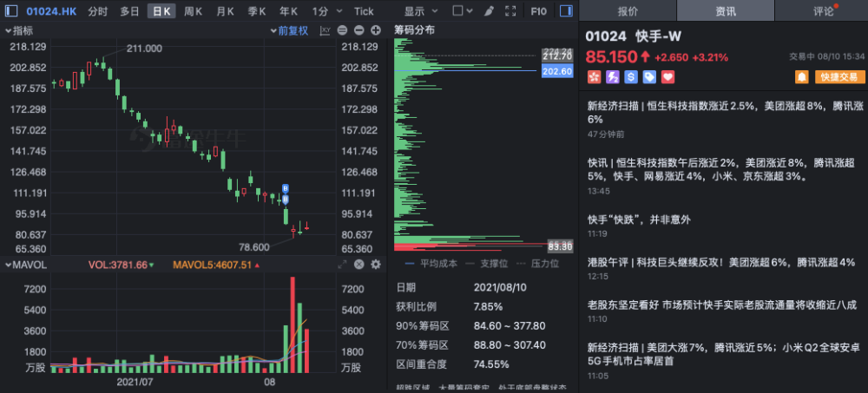Viewport: 868px width, 393px height.
Task: Toggle the right sidebar panel icon
Action: pos(566,10)
